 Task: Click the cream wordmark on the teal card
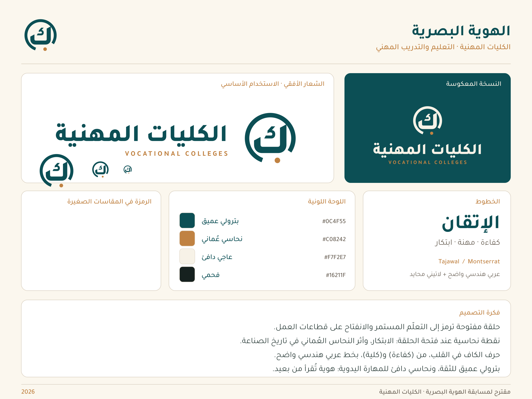[427, 150]
